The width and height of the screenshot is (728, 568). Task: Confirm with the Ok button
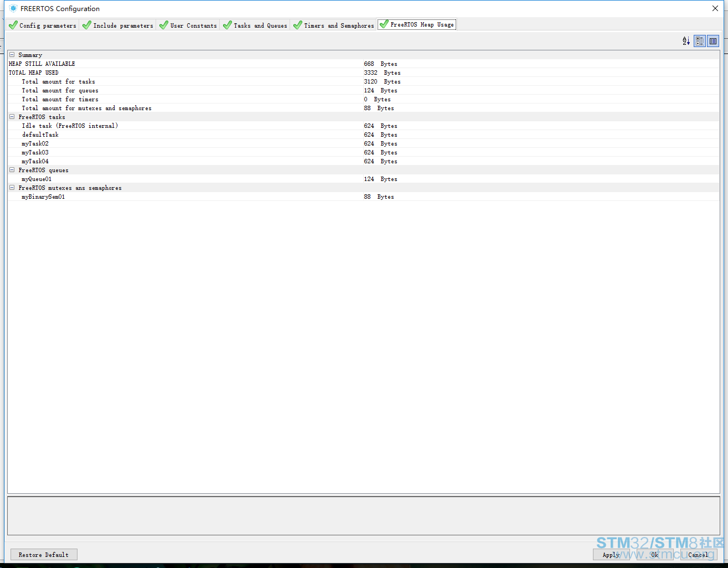(x=654, y=555)
